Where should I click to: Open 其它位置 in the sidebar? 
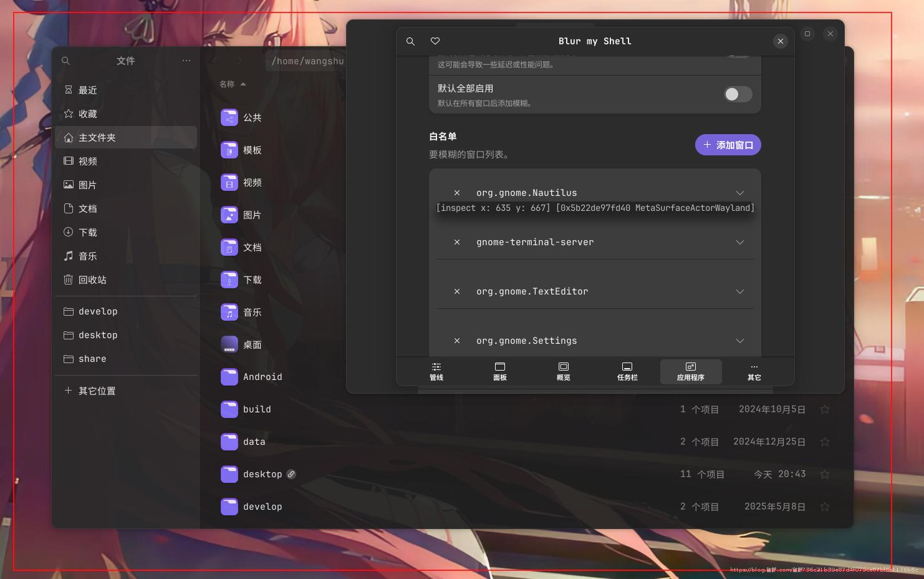[x=97, y=391]
